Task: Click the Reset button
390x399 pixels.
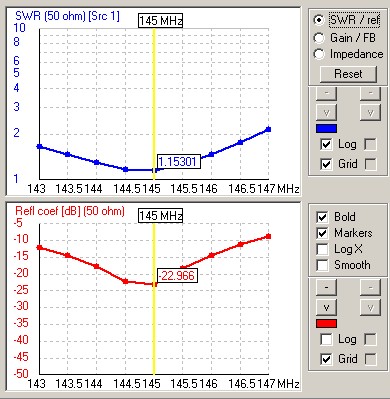Action: point(348,74)
